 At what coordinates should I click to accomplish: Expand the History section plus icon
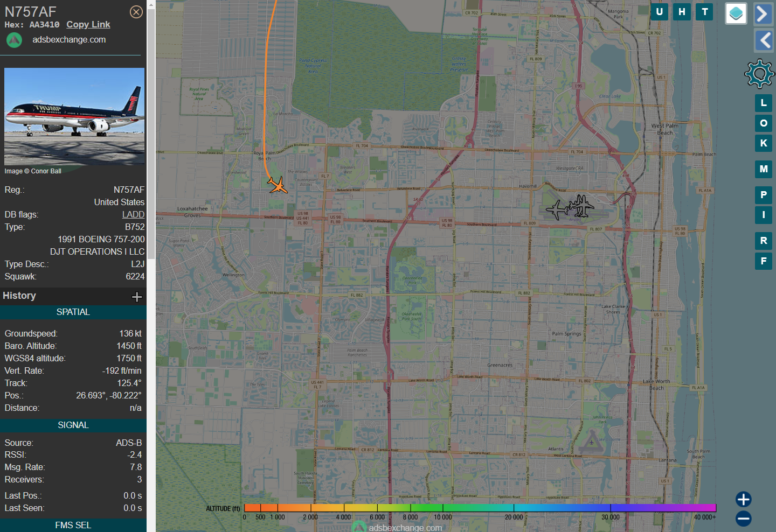pos(137,297)
